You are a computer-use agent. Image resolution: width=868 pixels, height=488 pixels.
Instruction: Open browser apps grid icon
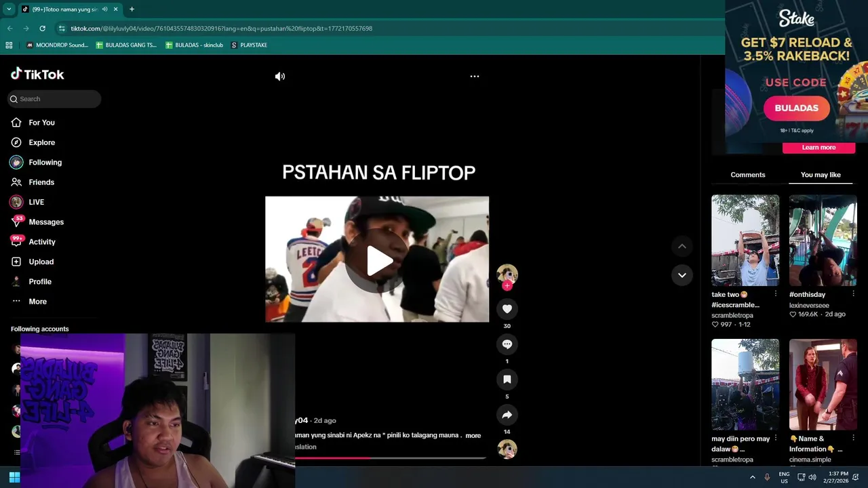(9, 45)
